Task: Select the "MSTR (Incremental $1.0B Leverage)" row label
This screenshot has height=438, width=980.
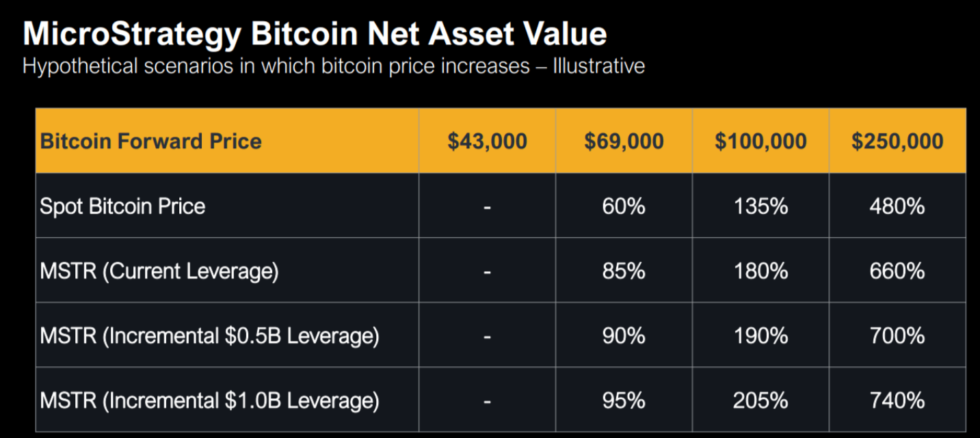Action: pyautogui.click(x=209, y=400)
